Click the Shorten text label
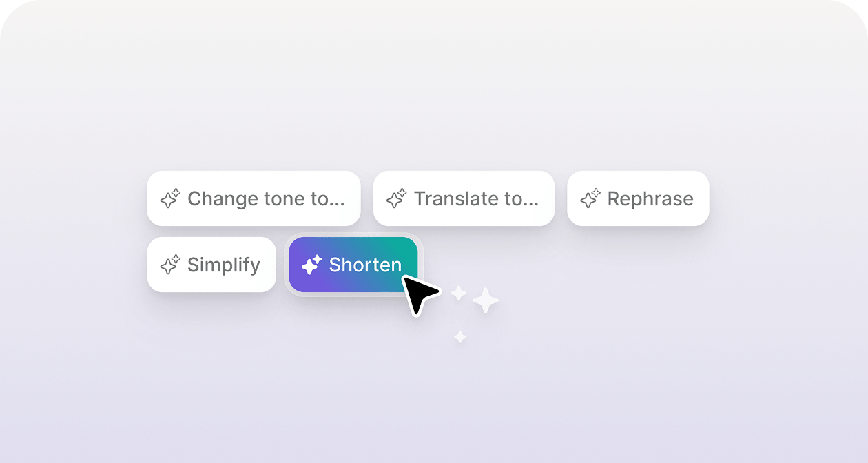Viewport: 868px width, 463px height. [365, 265]
